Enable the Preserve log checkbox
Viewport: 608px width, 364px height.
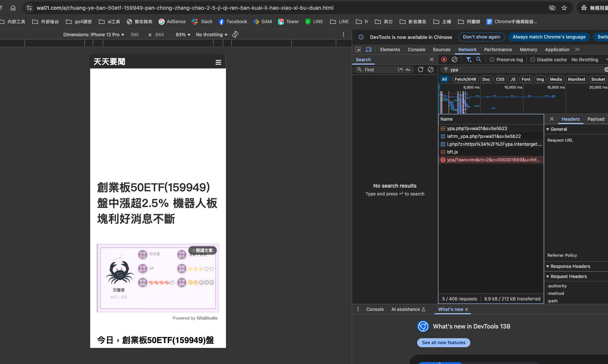click(x=492, y=59)
